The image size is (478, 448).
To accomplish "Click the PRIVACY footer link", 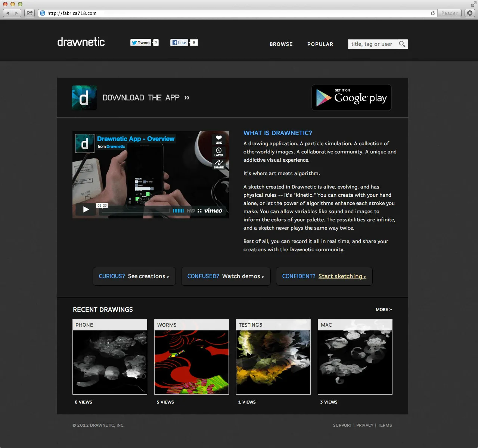I will tap(365, 425).
